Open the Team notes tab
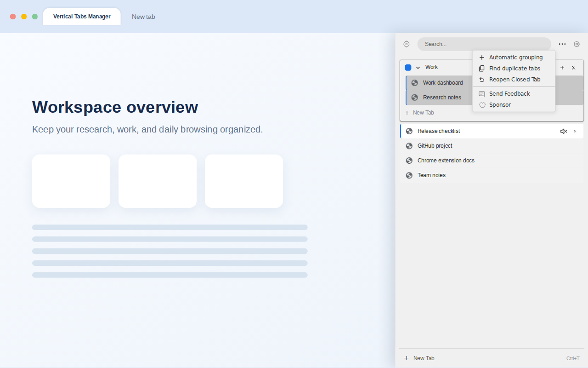Viewport: 588px width, 368px height. 492,175
